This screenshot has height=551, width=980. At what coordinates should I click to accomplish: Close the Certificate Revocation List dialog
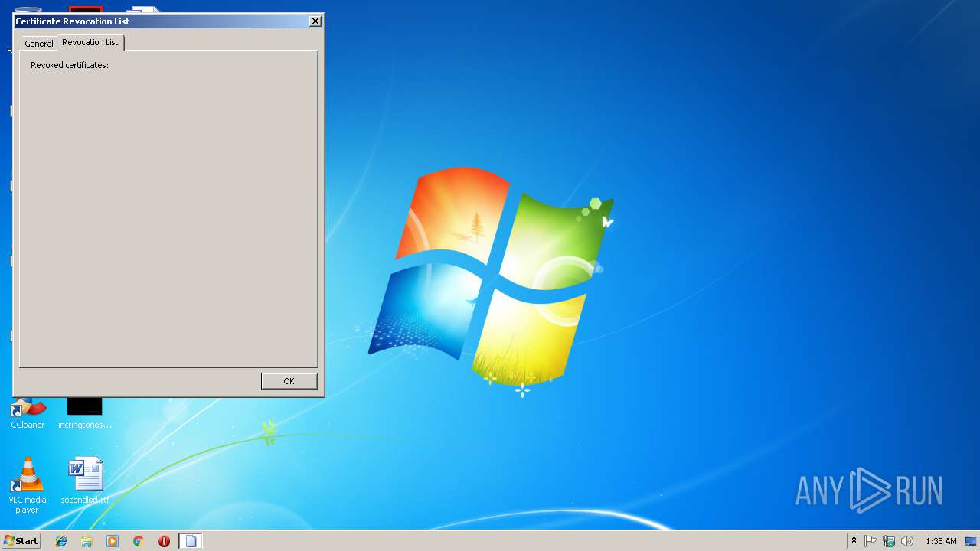tap(315, 21)
